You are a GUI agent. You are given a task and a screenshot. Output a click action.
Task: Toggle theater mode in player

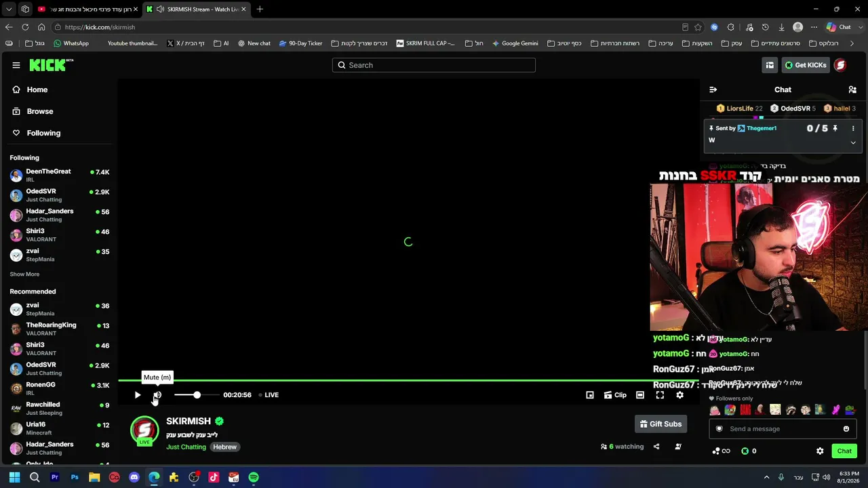coord(640,395)
